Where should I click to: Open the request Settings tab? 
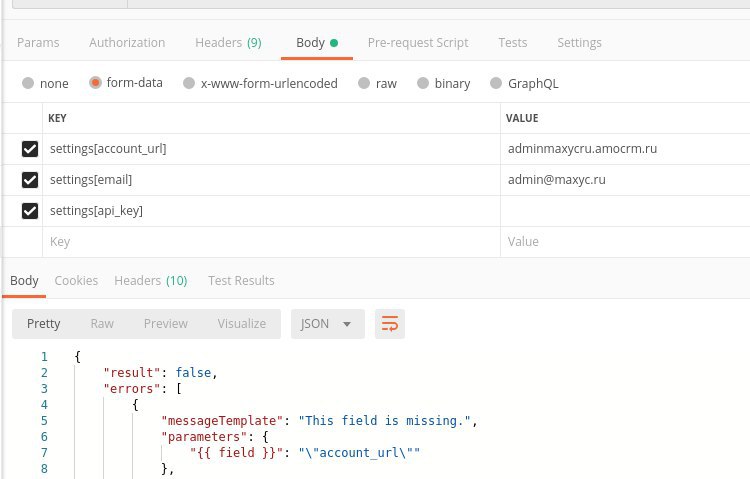[579, 43]
